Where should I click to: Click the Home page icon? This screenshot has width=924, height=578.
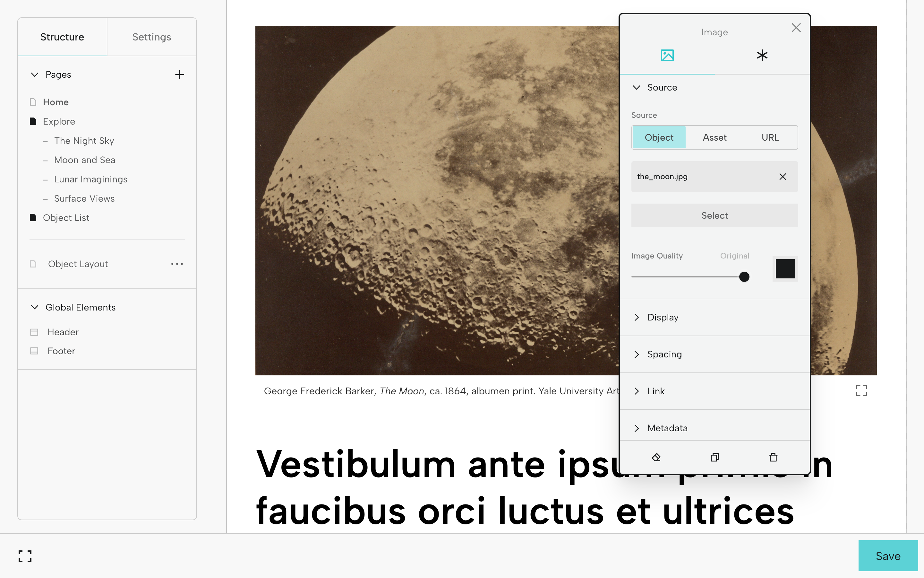point(33,102)
